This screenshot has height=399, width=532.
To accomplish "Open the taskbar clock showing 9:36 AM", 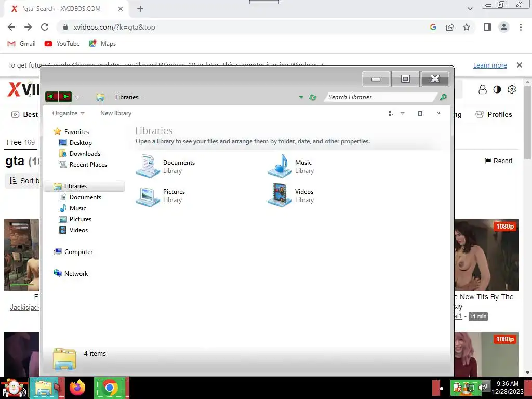I will [508, 388].
